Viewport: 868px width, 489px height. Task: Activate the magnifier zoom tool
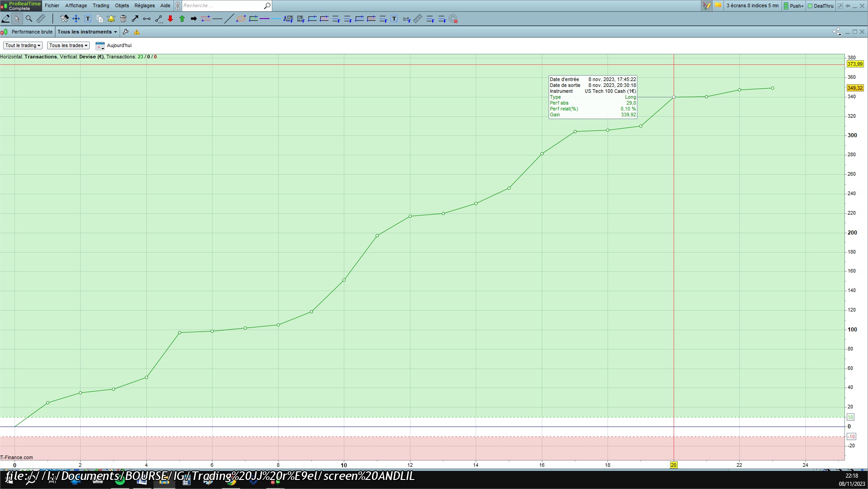[29, 19]
